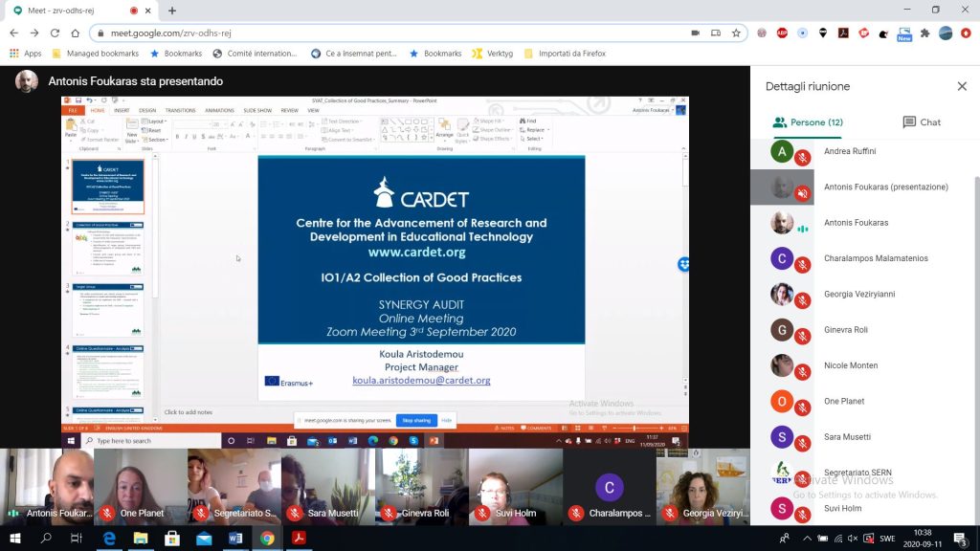The width and height of the screenshot is (980, 551).
Task: Click the red Chrome update icon
Action: (966, 33)
